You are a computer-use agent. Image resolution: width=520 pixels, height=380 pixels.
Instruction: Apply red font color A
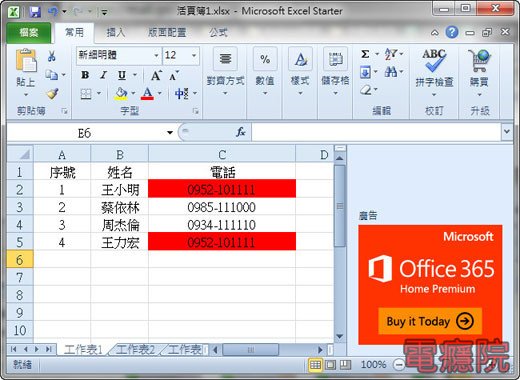[x=147, y=94]
